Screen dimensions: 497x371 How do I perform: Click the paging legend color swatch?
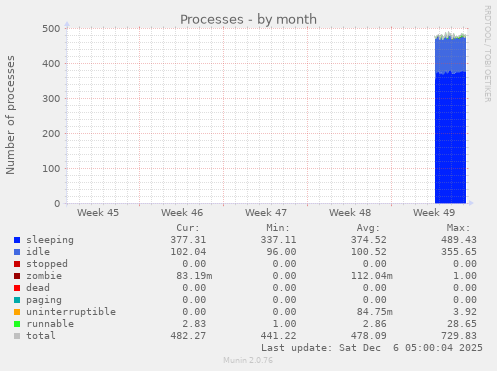click(17, 300)
